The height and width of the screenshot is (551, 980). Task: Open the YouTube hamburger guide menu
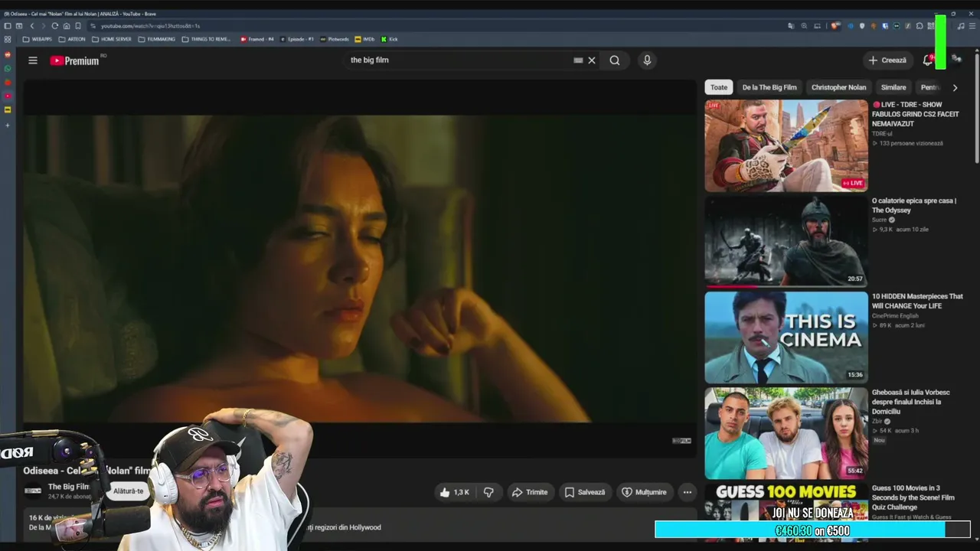(x=33, y=60)
